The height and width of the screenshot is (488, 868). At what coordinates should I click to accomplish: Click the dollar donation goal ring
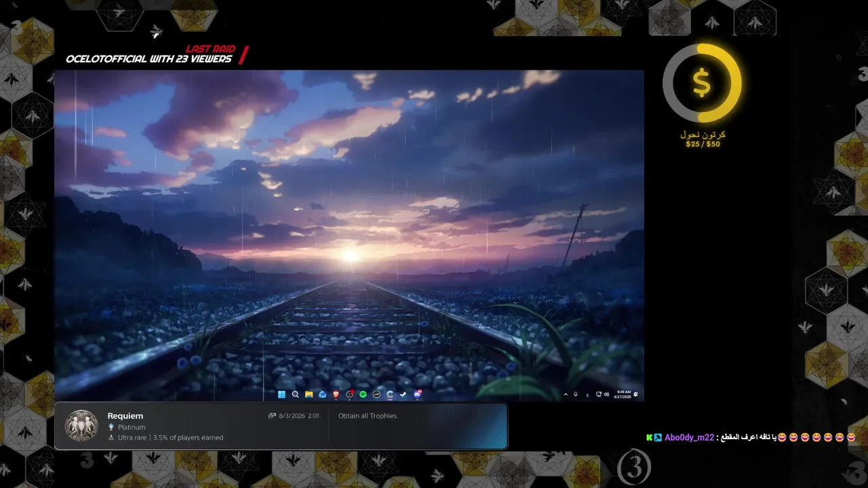tap(702, 83)
